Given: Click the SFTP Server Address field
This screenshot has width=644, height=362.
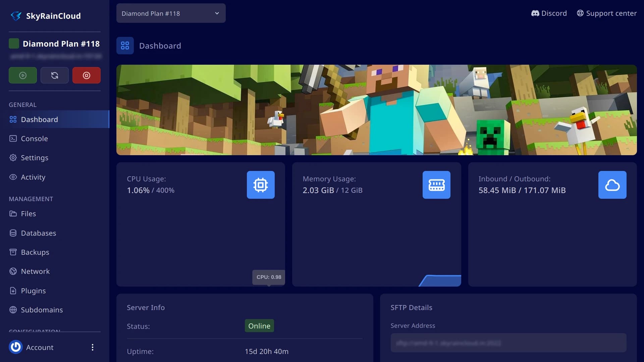Looking at the screenshot, I should pyautogui.click(x=508, y=343).
